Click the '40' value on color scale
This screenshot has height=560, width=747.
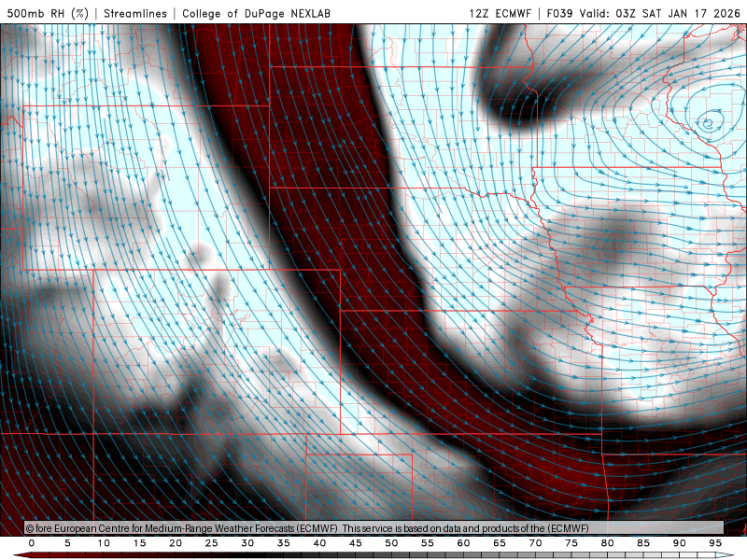click(x=319, y=543)
